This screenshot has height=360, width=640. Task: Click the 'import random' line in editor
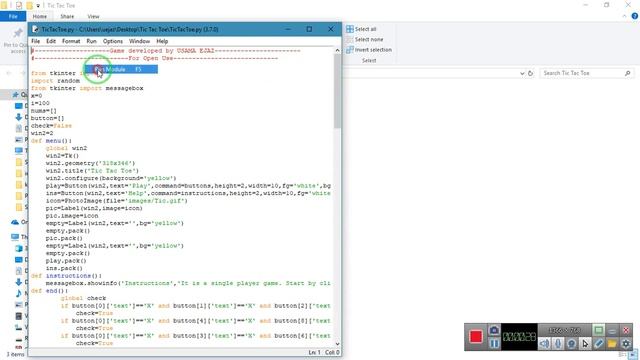[55, 81]
